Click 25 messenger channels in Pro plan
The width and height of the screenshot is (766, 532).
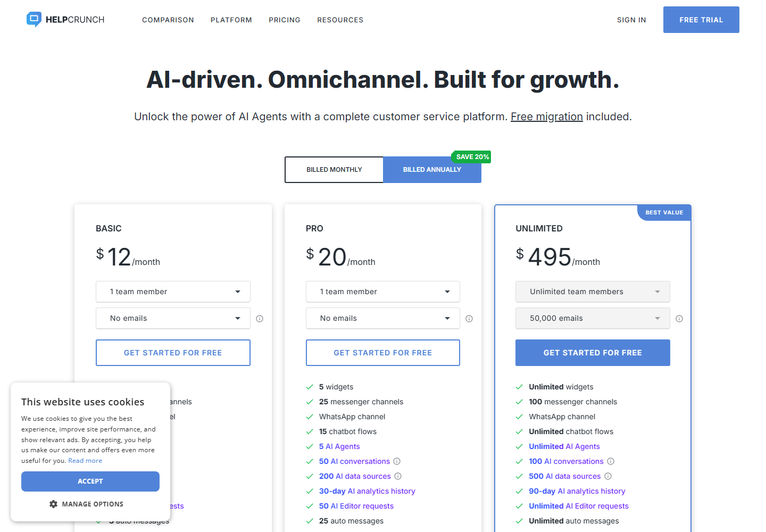pos(361,402)
